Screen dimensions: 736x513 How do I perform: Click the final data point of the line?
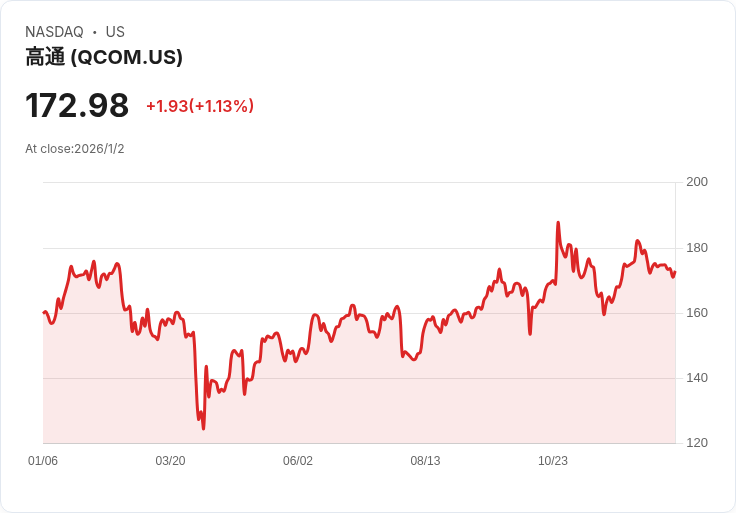tap(675, 272)
